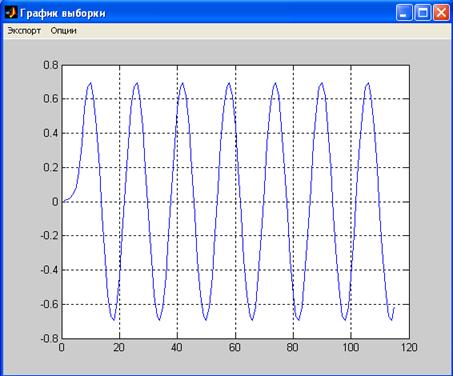This screenshot has height=376, width=453.
Task: Click the y-axis label -0.2
Action: 49,236
